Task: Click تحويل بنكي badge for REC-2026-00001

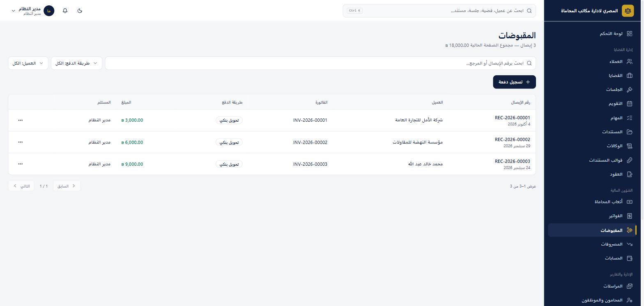Action: click(x=229, y=121)
